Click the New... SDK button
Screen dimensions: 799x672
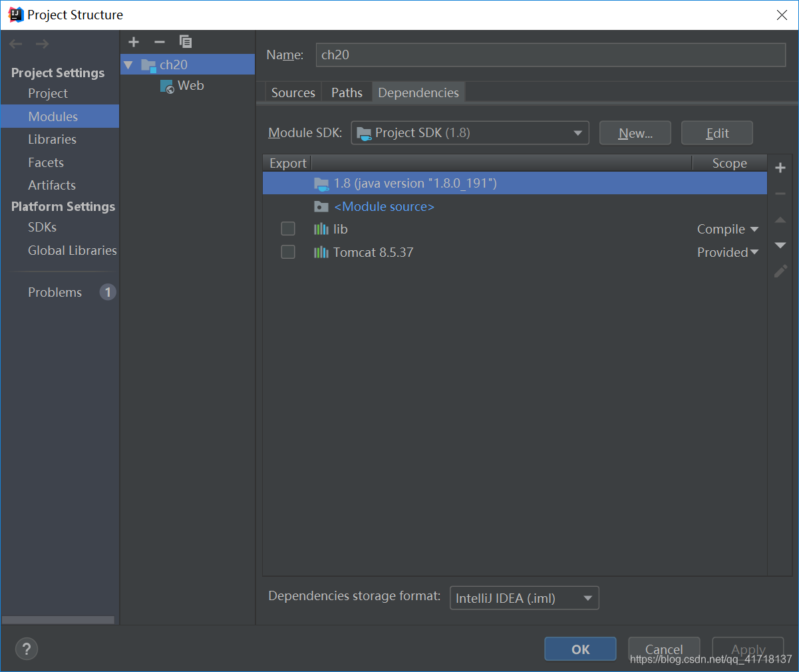click(x=635, y=133)
